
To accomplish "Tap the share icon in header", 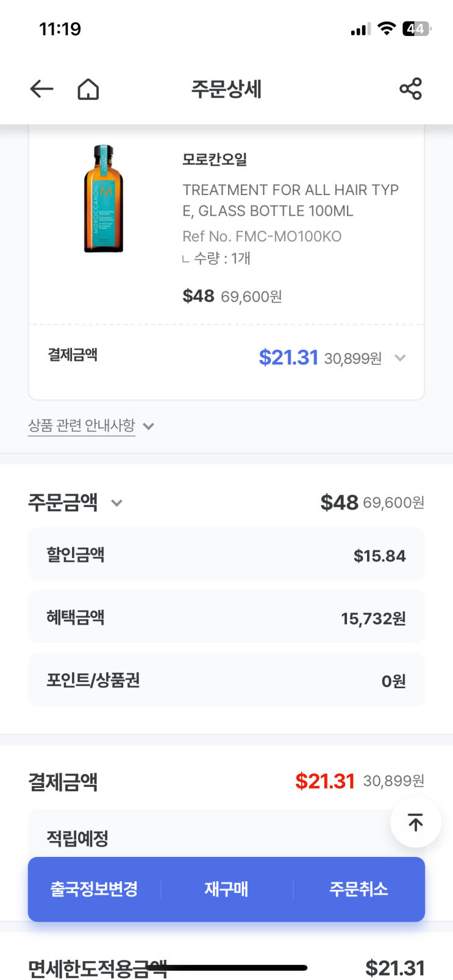I will (x=410, y=89).
